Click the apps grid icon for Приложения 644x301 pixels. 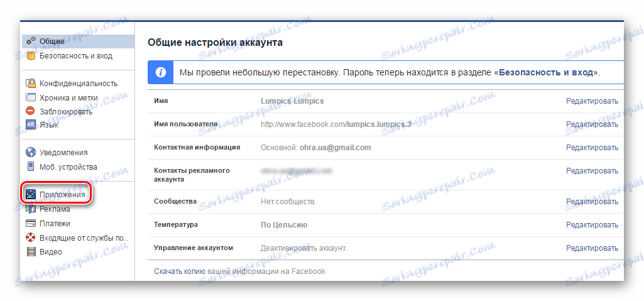31,194
